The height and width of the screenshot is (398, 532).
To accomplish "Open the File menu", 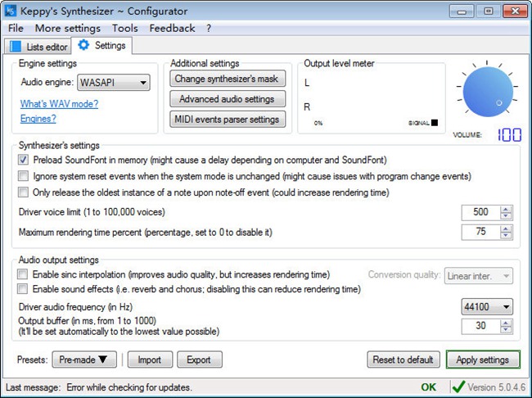I will [x=16, y=28].
